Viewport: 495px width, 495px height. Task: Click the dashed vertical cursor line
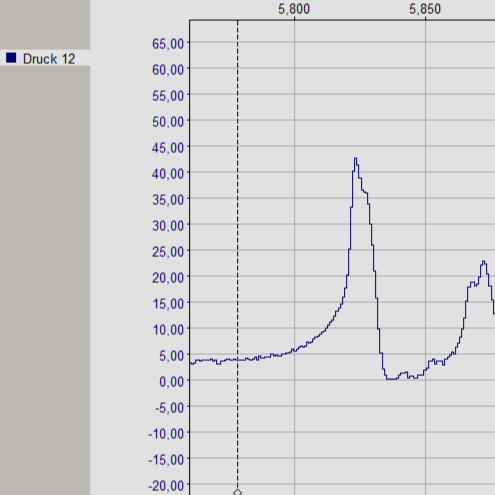point(237,253)
